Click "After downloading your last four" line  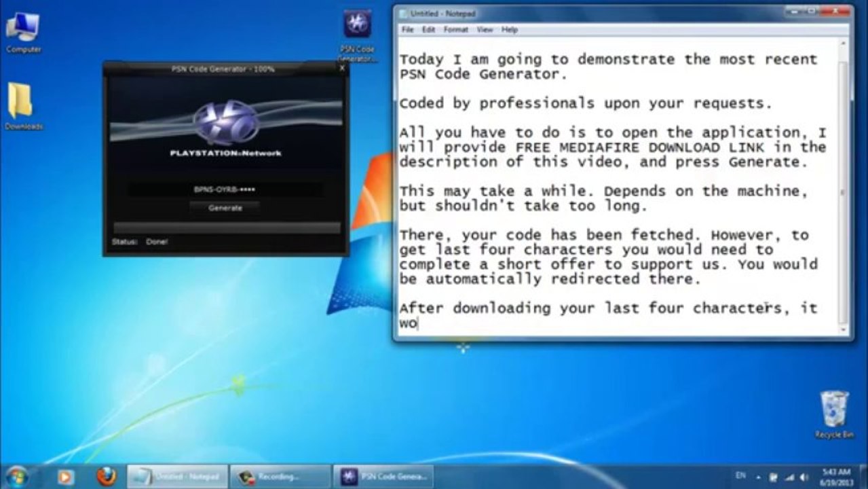coord(608,308)
